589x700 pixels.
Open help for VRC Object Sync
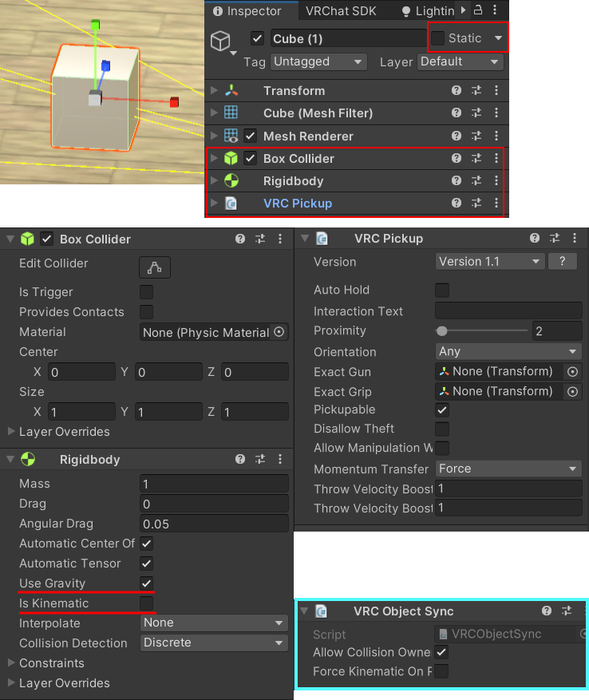(546, 611)
